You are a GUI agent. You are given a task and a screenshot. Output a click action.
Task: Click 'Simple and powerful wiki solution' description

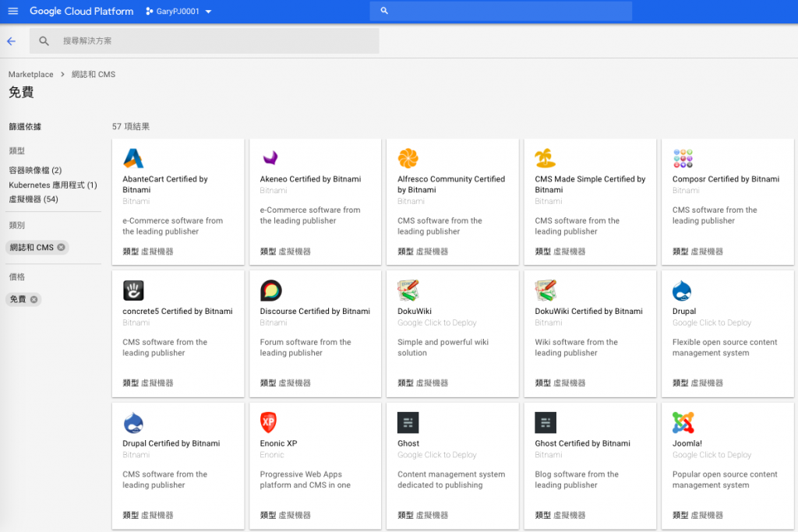tap(443, 347)
